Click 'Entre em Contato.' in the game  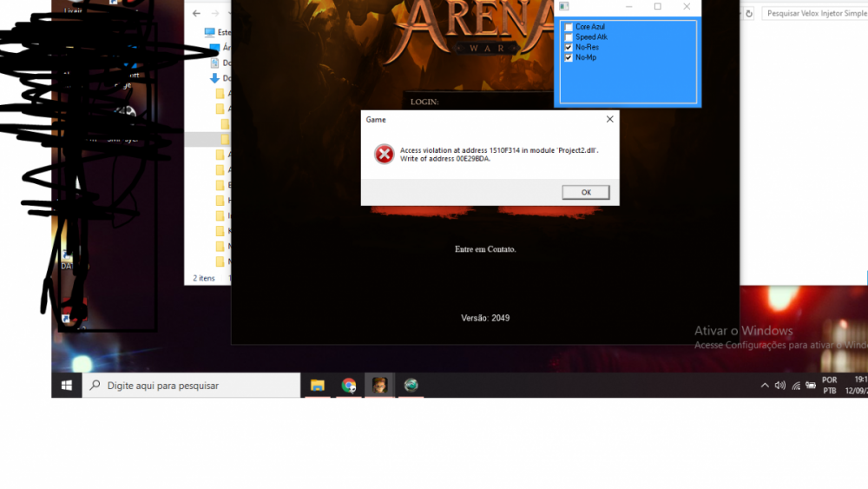[485, 249]
